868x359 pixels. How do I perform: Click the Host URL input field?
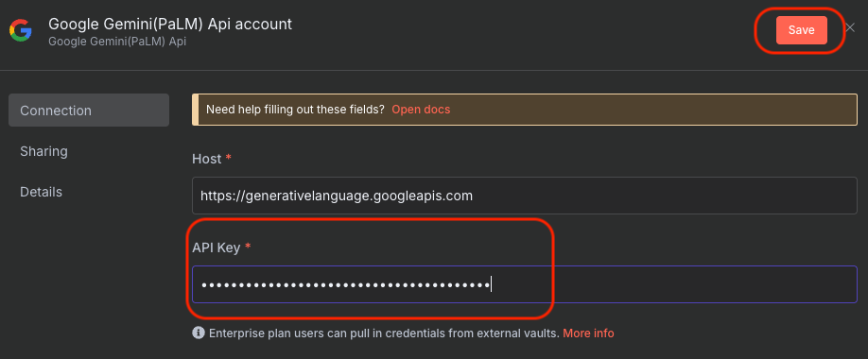click(x=524, y=196)
